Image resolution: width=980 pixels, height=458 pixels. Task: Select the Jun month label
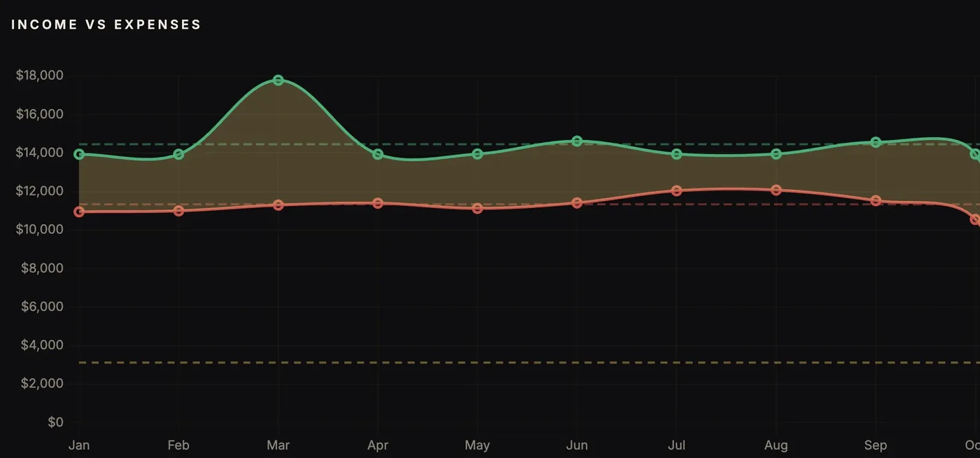577,445
